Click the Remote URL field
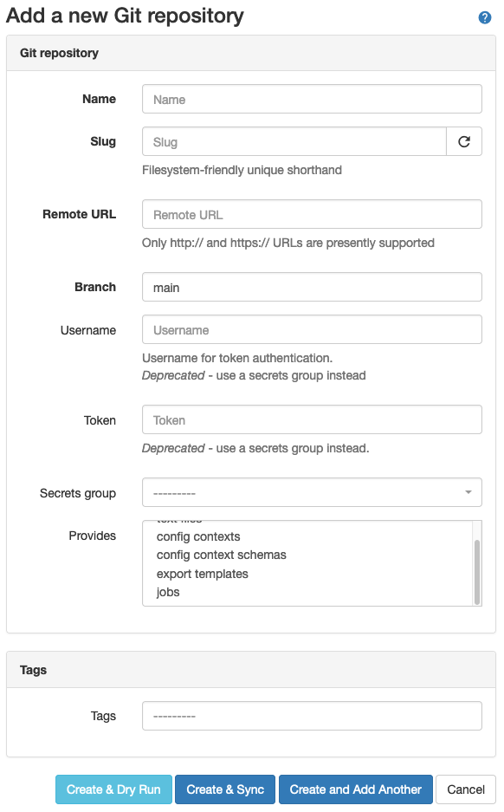Screen dimensions: 504x812 click(x=312, y=214)
